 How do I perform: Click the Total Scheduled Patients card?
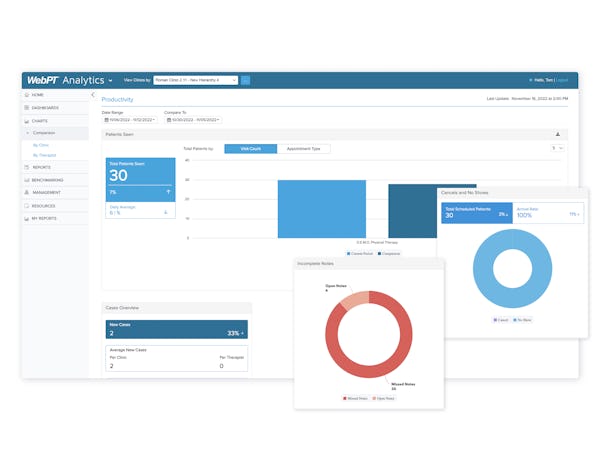tap(477, 213)
